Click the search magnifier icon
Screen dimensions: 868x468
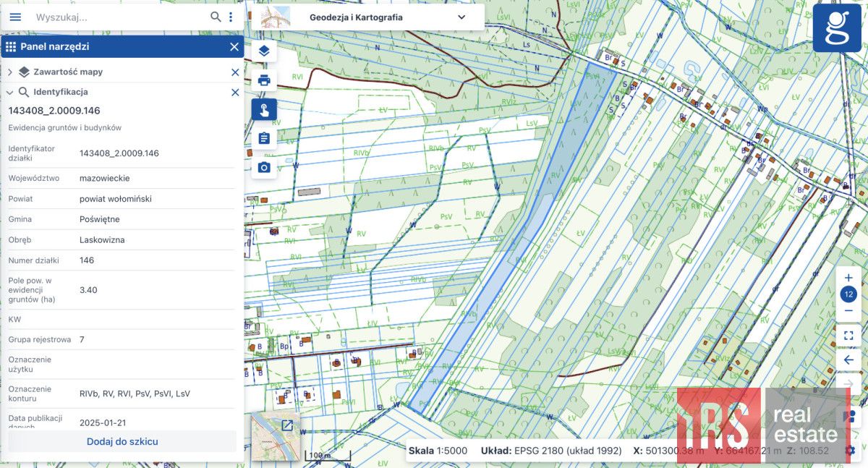pyautogui.click(x=216, y=17)
